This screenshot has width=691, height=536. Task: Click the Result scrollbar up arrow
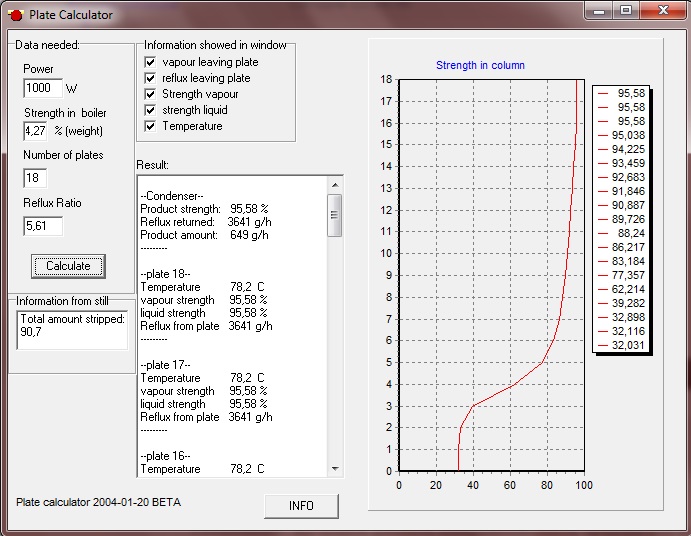click(335, 185)
